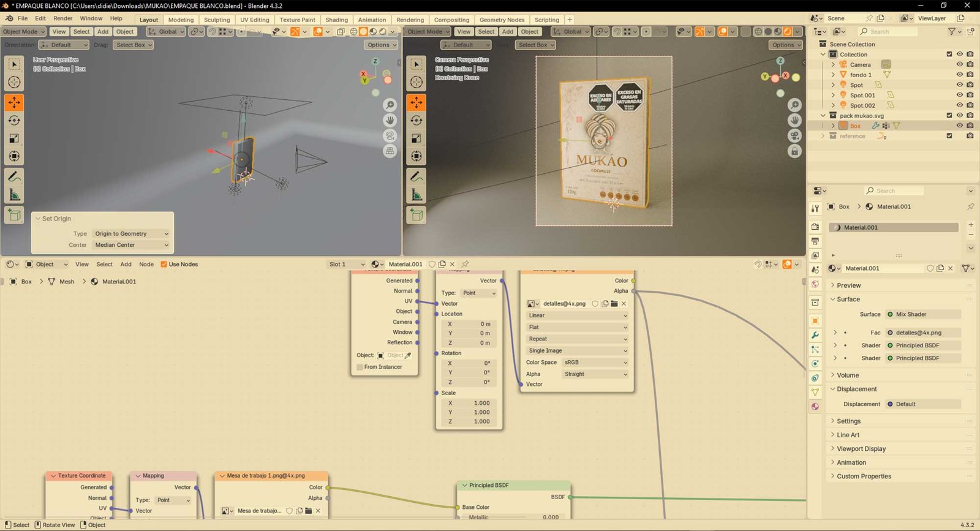Select the Transform tool in left viewport
Image resolution: width=980 pixels, height=531 pixels.
[14, 156]
